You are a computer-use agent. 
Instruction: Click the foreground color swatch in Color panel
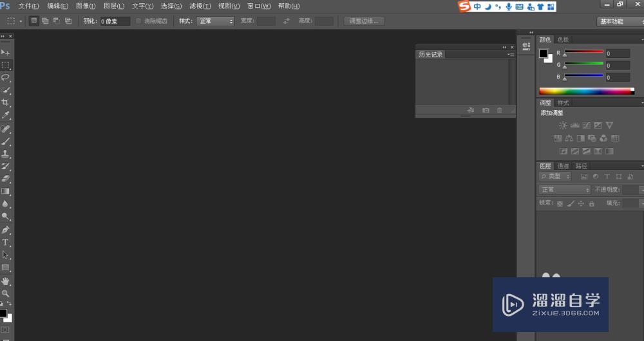pos(543,53)
